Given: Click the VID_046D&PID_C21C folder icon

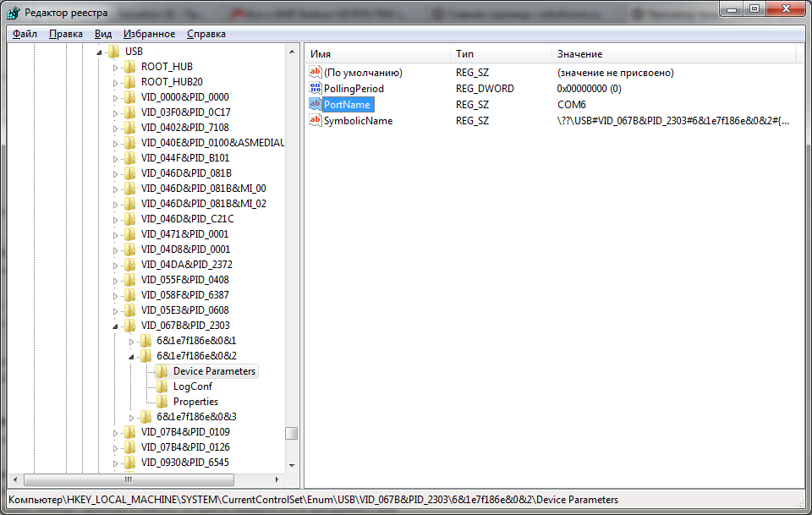Looking at the screenshot, I should click(x=130, y=219).
